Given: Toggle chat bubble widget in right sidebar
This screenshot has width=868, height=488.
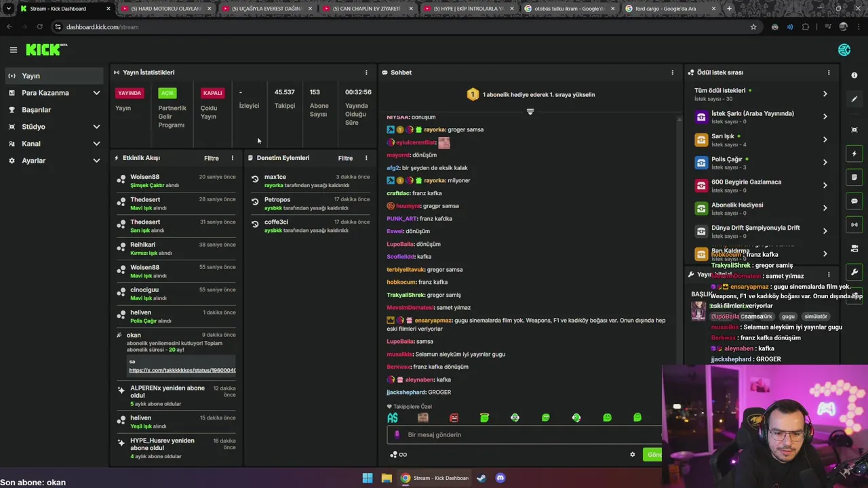Looking at the screenshot, I should pos(854,201).
